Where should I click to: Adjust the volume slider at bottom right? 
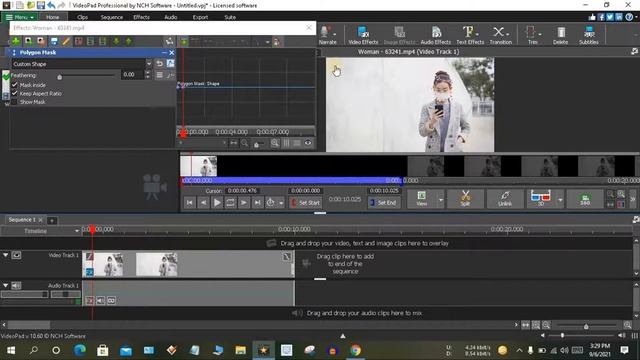point(562,336)
